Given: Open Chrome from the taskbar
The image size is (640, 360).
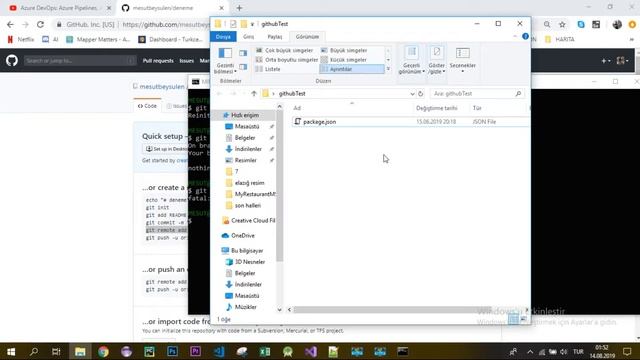Looking at the screenshot, I should point(103,351).
